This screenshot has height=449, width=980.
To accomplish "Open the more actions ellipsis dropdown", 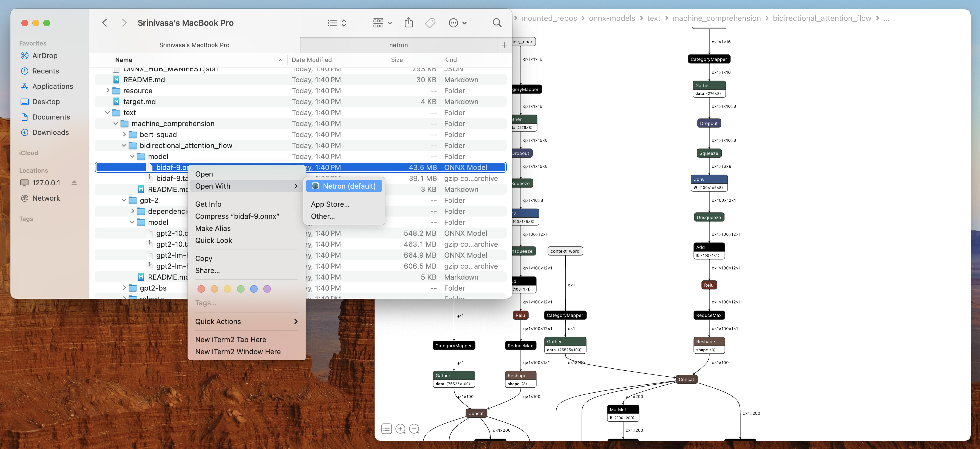I will pos(457,23).
